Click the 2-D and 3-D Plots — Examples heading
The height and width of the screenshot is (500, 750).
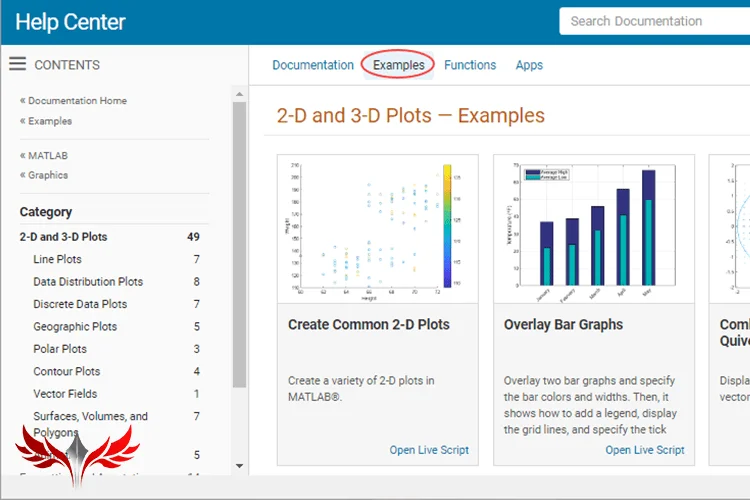click(x=410, y=115)
